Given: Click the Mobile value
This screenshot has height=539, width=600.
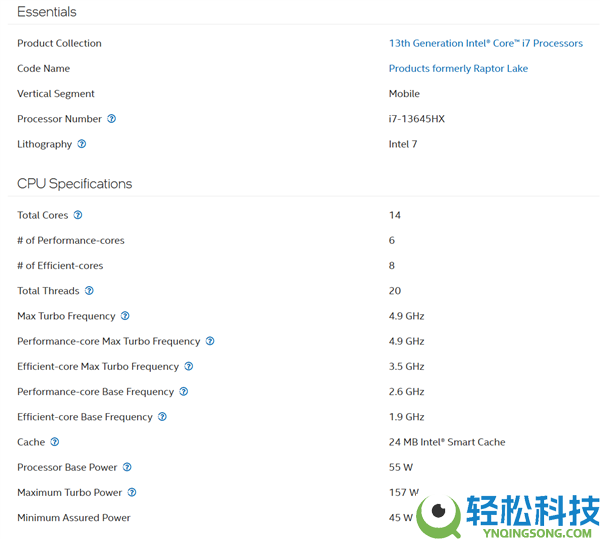Looking at the screenshot, I should point(404,94).
